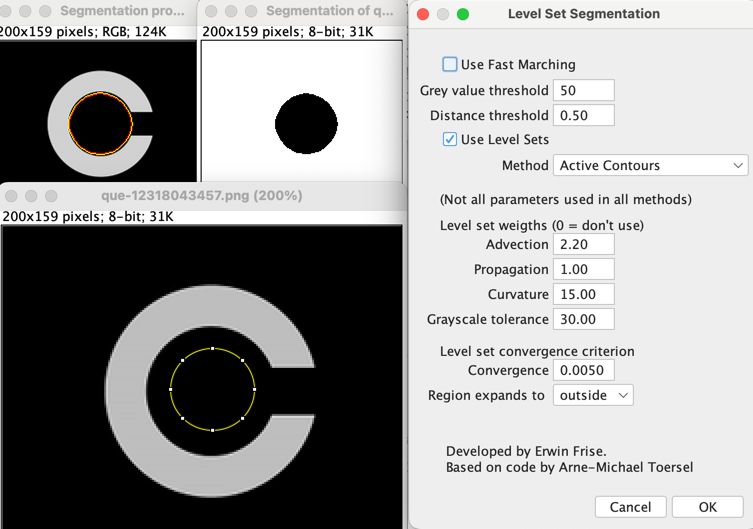Edit the Grayscale tolerance field
The width and height of the screenshot is (753, 529).
click(583, 320)
